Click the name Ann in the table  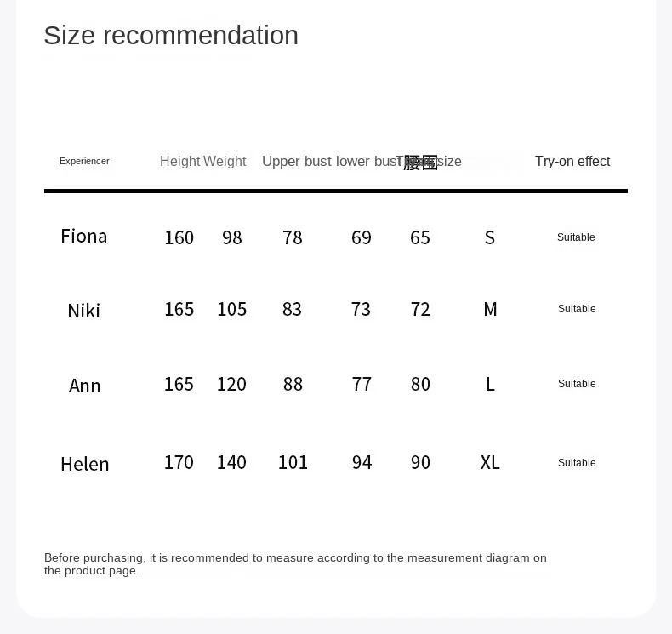click(85, 386)
